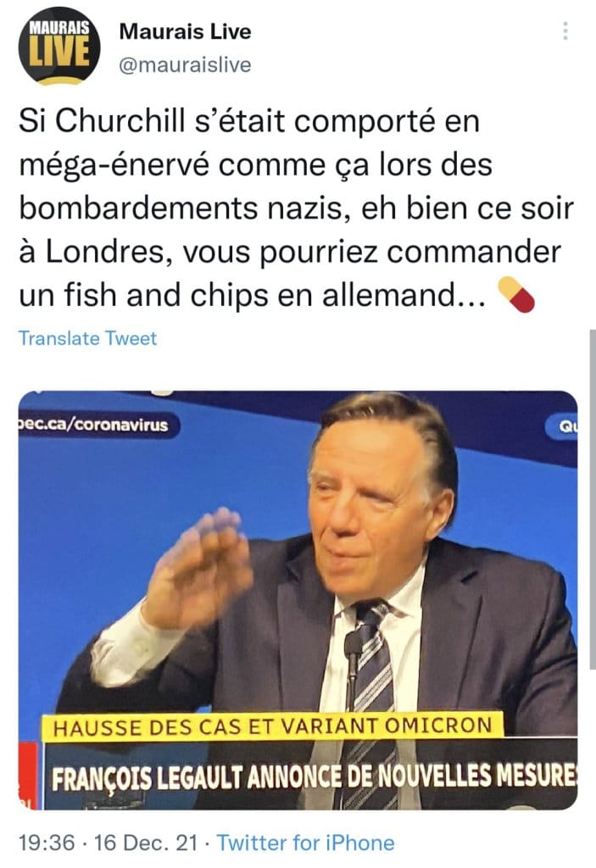Visit the @mauraislive handle
Image resolution: width=596 pixels, height=868 pixels.
185,65
